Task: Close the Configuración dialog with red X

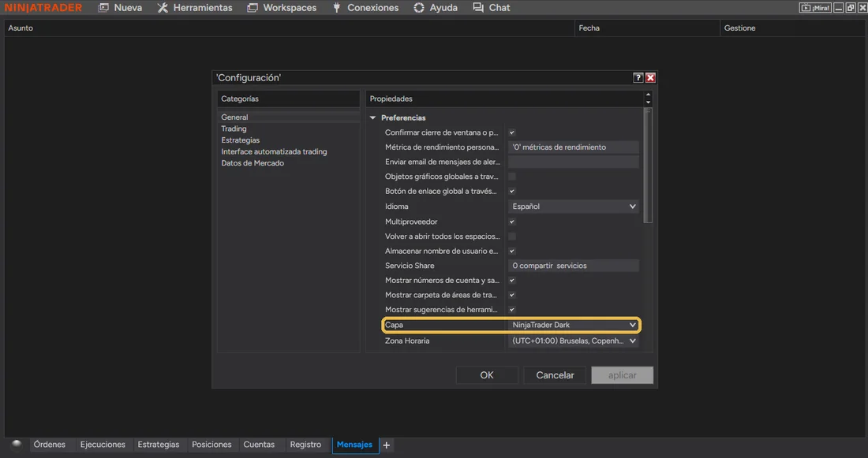Action: [x=650, y=78]
